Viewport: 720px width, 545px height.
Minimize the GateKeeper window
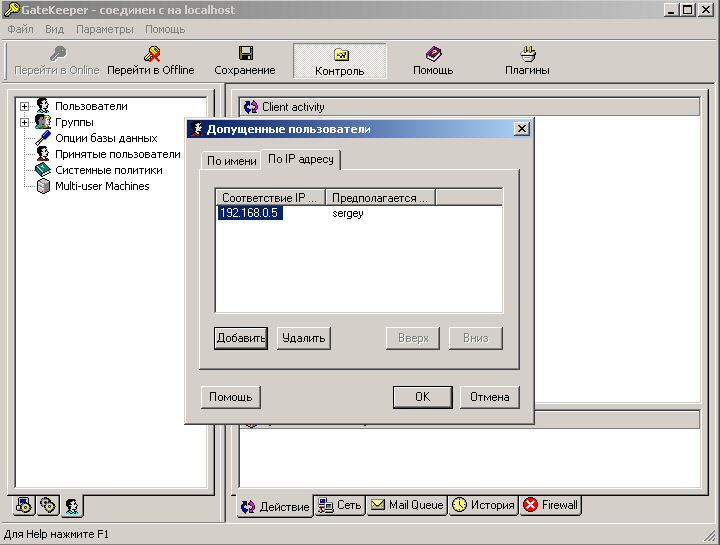671,10
